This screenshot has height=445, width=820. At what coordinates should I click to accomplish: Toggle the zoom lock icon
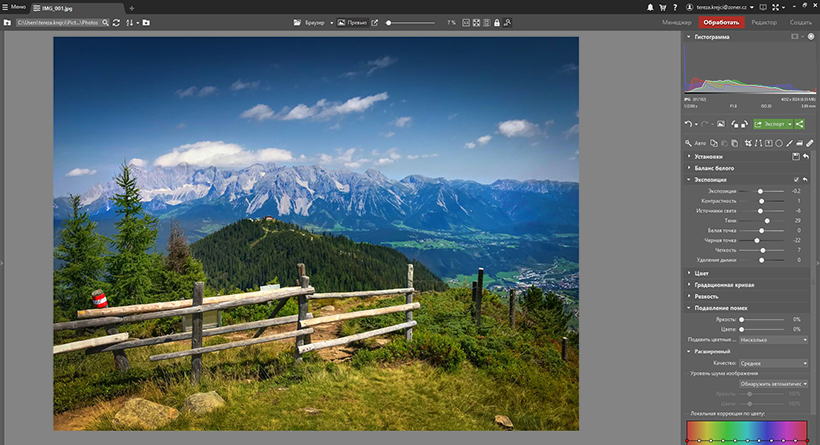click(497, 22)
